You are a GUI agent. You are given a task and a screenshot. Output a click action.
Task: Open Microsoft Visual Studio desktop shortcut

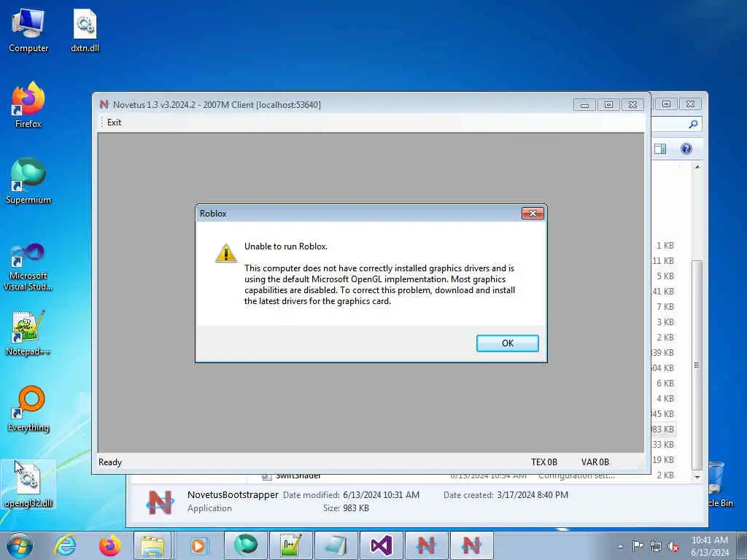point(28,267)
